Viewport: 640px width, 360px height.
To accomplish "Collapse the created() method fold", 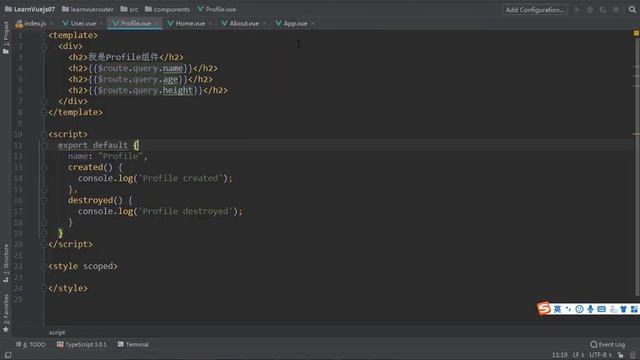I will click(44, 167).
